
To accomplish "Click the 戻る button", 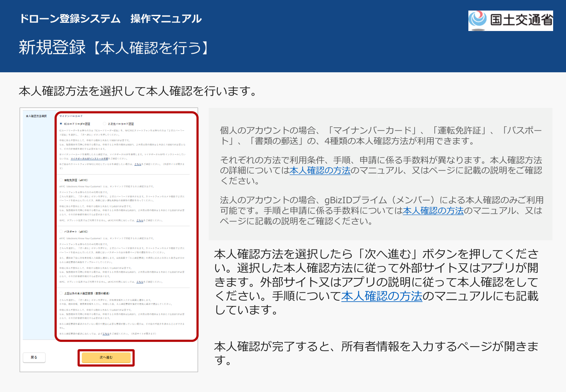I will 34,358.
